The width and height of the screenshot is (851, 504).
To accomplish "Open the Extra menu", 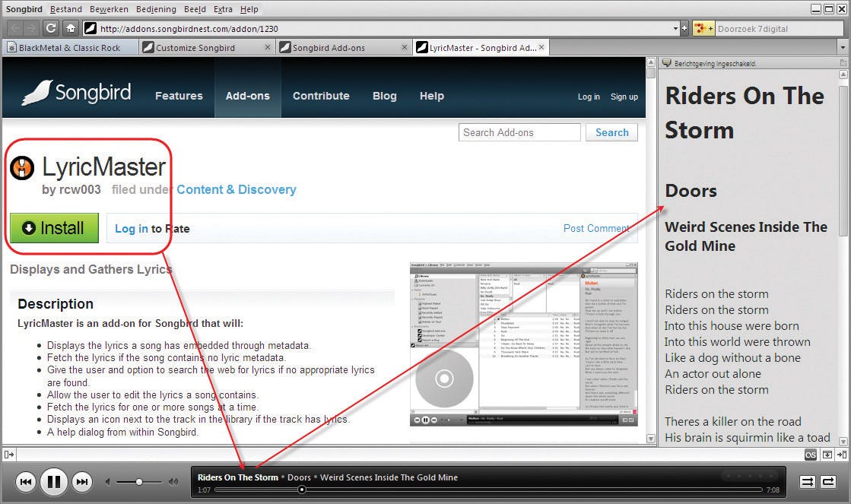I will [223, 9].
